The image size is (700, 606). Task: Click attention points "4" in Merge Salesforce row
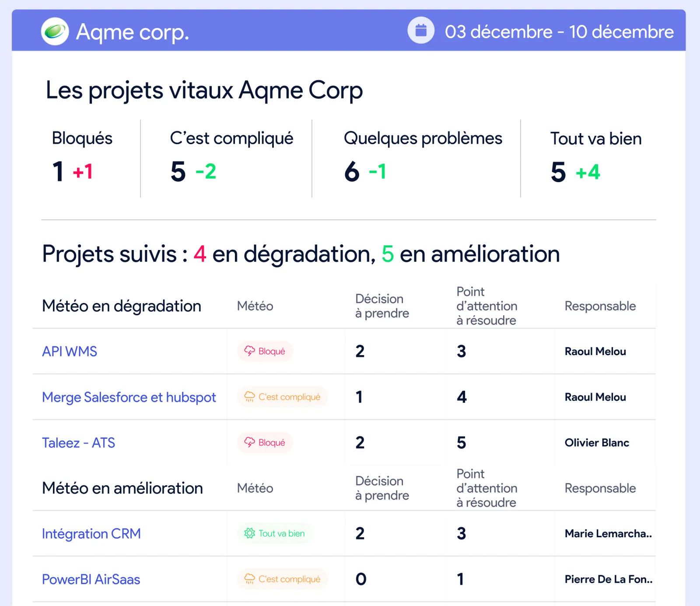pyautogui.click(x=462, y=397)
